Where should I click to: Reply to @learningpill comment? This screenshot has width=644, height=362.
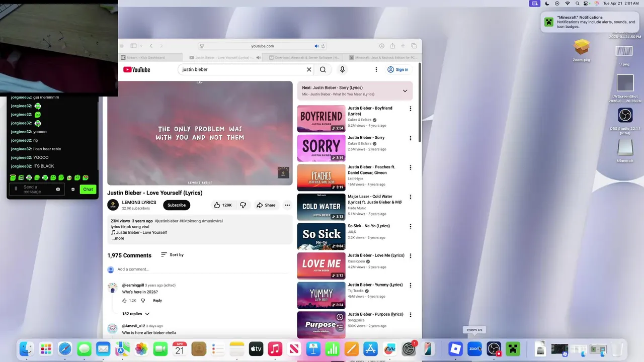157,301
